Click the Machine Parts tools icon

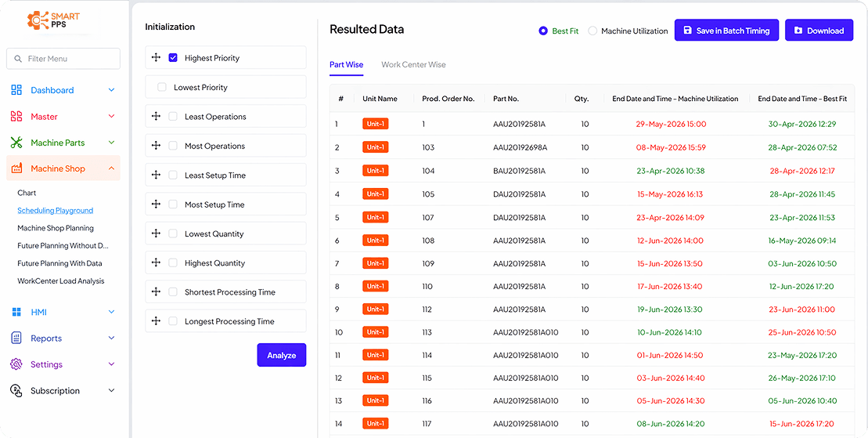tap(16, 143)
